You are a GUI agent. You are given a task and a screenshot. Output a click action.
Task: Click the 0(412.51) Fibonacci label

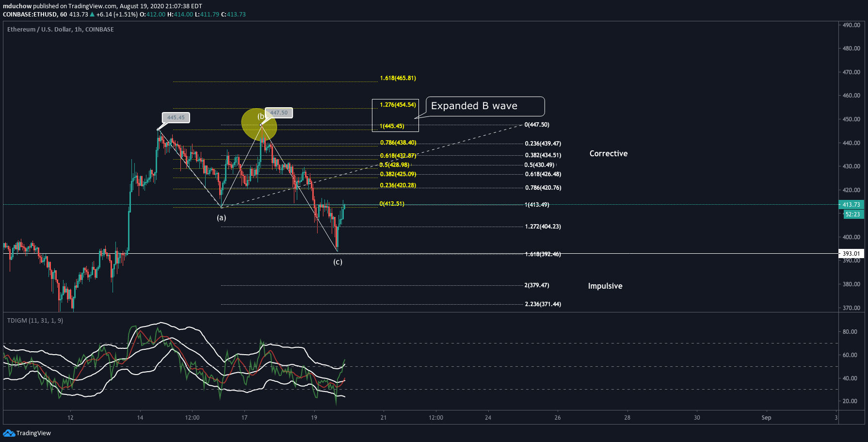pos(392,204)
